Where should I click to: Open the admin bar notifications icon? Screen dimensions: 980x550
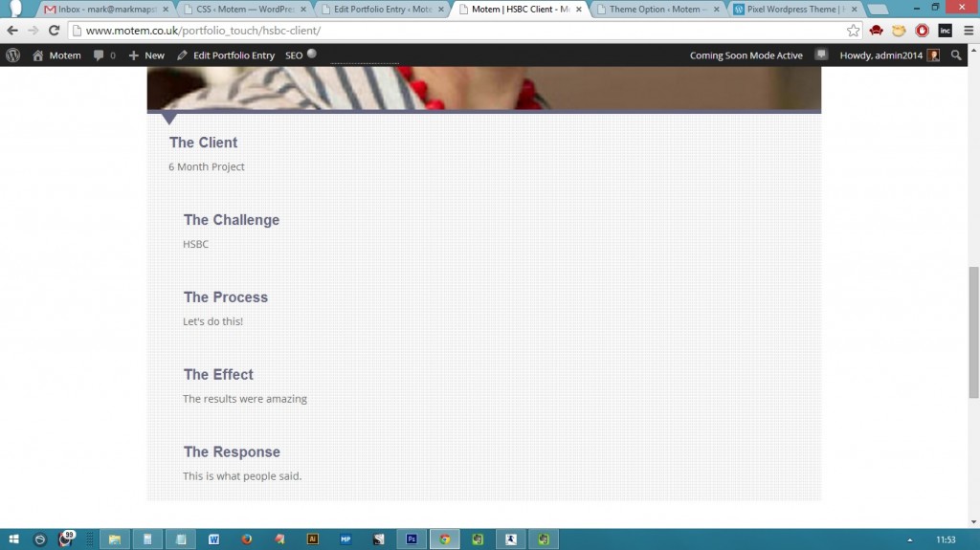[x=821, y=55]
